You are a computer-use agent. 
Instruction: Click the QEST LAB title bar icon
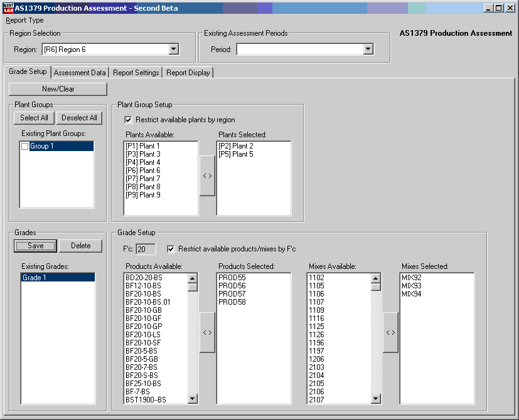[x=8, y=8]
